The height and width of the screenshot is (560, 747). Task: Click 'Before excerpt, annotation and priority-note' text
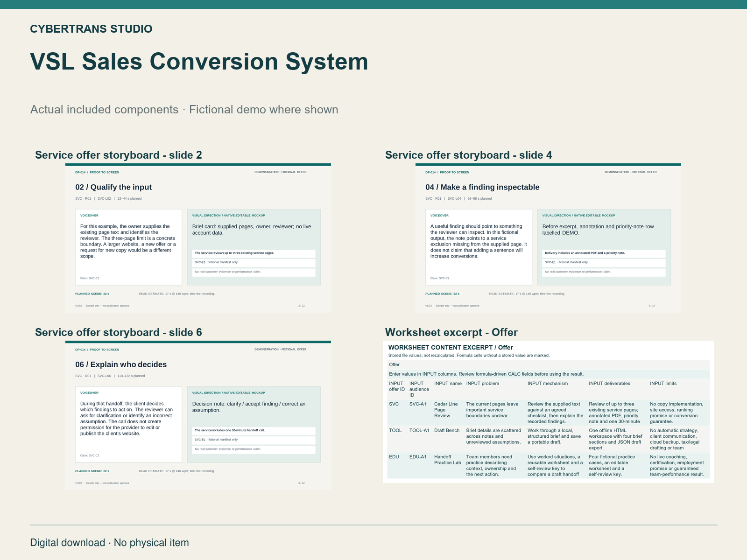coord(598,230)
